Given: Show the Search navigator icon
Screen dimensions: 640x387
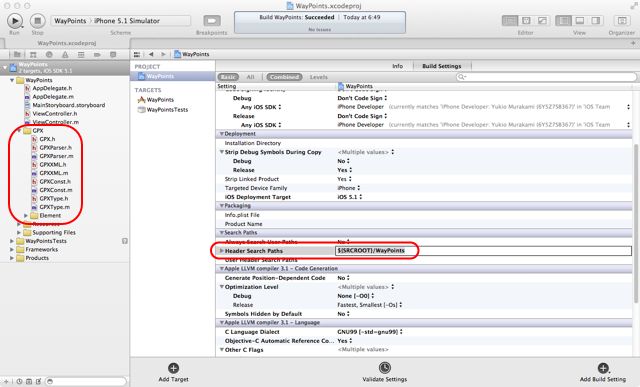Looking at the screenshot, I should pyautogui.click(x=49, y=54).
